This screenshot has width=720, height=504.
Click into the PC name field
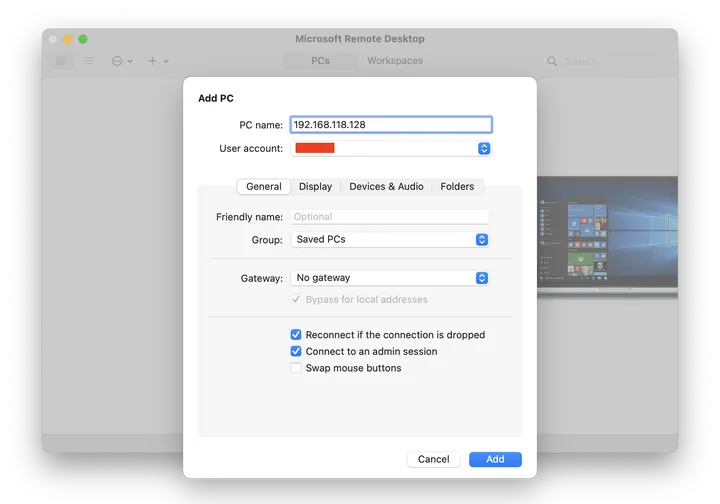pyautogui.click(x=391, y=124)
